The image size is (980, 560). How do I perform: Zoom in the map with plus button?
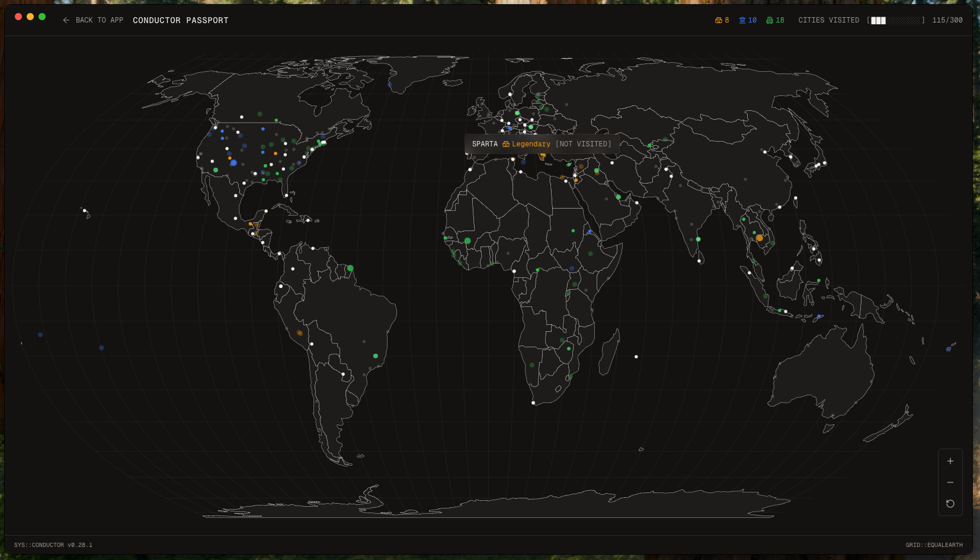pos(950,461)
